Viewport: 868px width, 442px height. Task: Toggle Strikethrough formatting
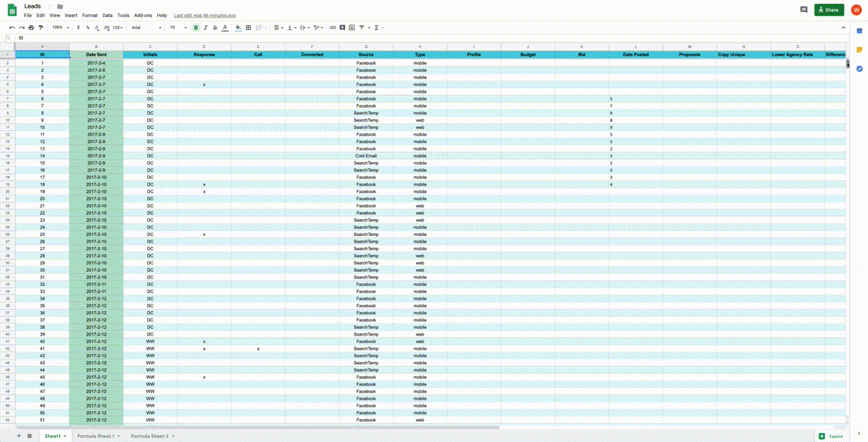point(215,28)
